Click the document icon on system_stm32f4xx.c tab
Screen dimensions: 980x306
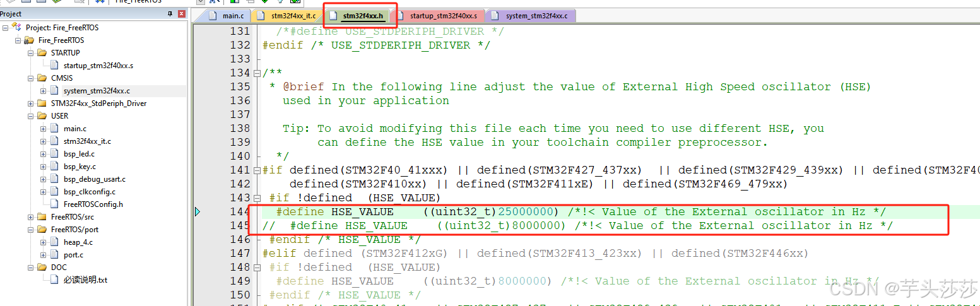[x=497, y=15]
